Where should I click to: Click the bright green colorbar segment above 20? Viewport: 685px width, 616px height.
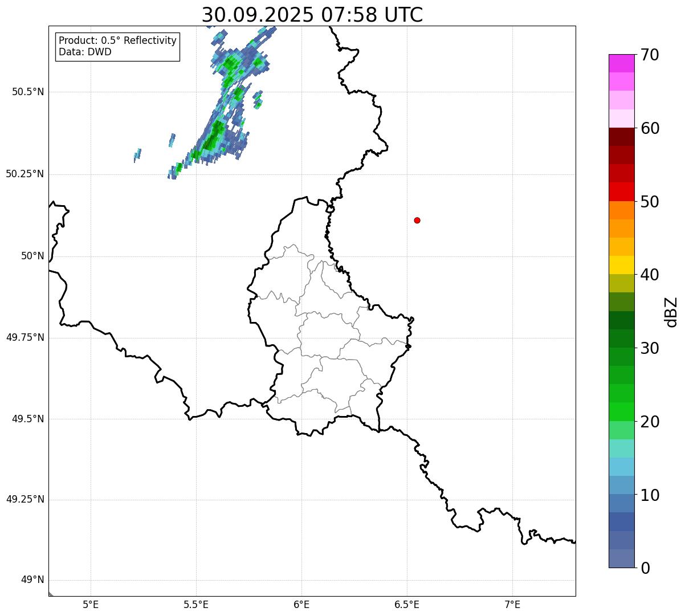click(621, 411)
